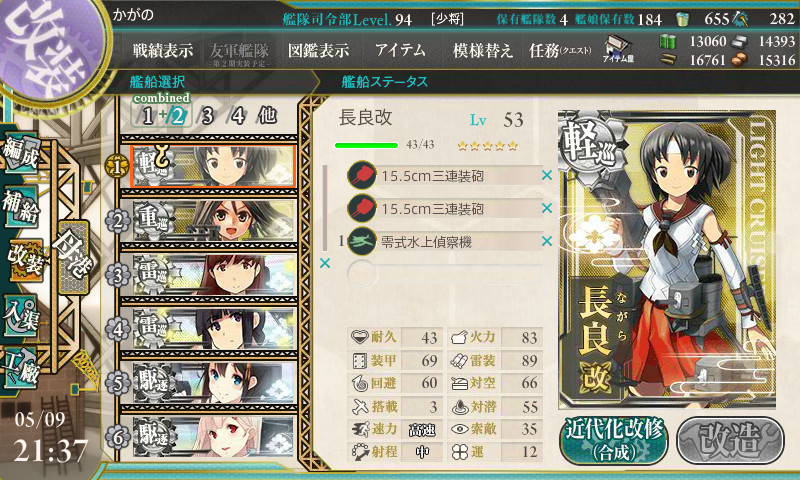Image resolution: width=800 pixels, height=480 pixels.
Task: Open 戦績表示 records menu
Action: pos(163,50)
